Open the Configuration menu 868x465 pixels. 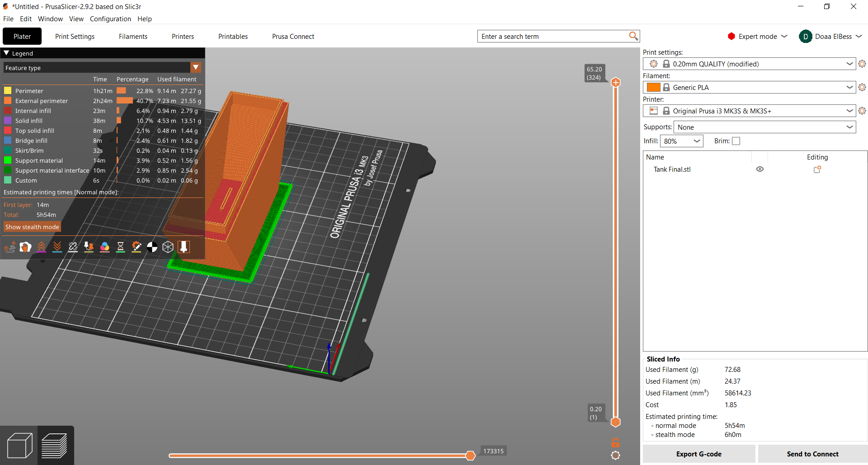[110, 19]
